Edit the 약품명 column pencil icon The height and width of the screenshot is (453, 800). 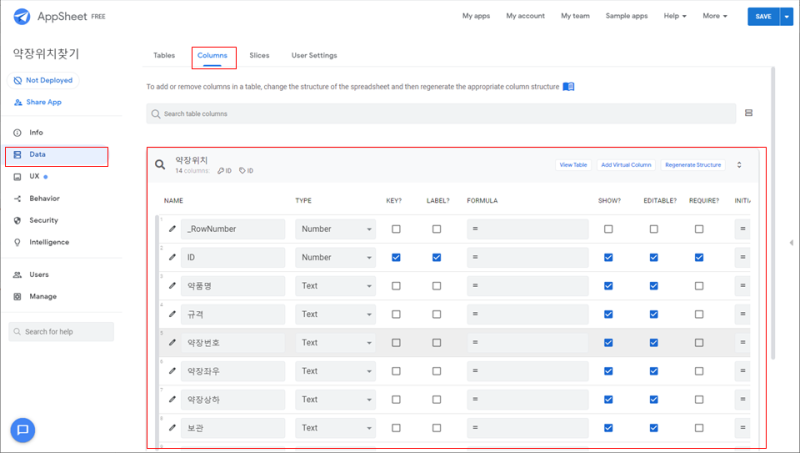coord(172,286)
